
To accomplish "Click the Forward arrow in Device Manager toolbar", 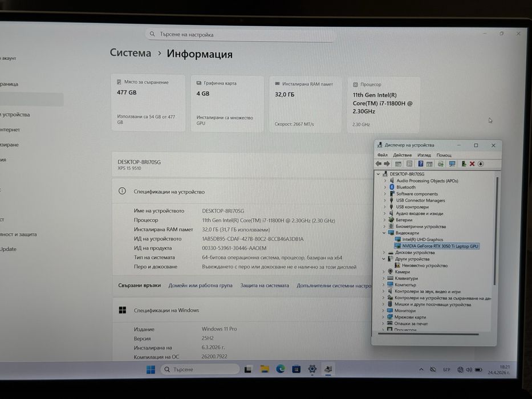I will tap(387, 164).
